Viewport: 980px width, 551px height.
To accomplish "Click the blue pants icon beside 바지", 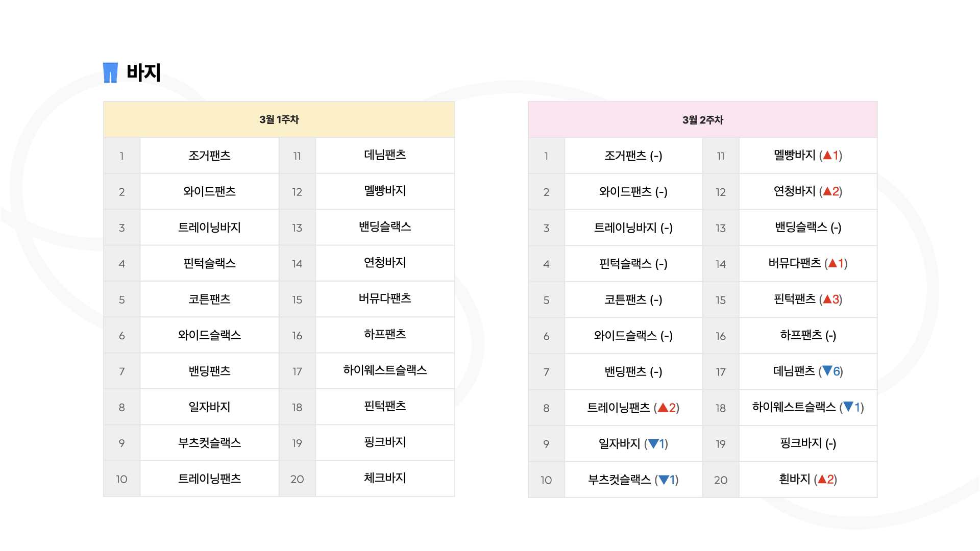I will (110, 72).
